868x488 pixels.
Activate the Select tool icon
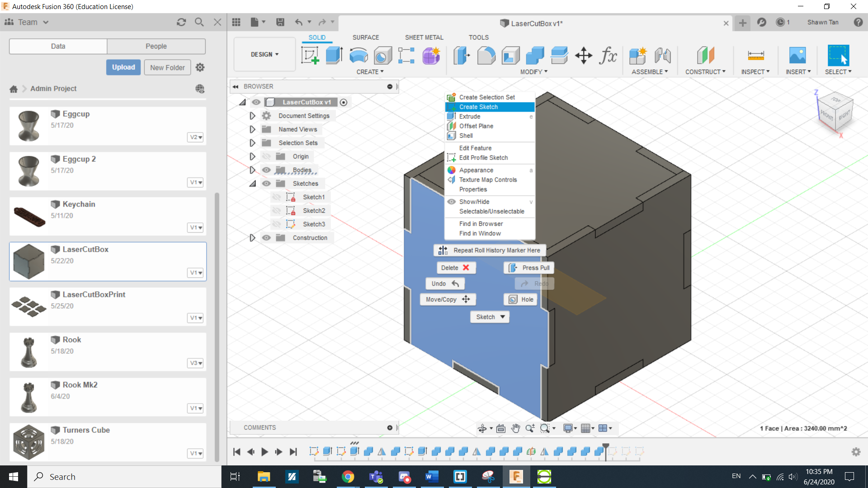click(838, 56)
